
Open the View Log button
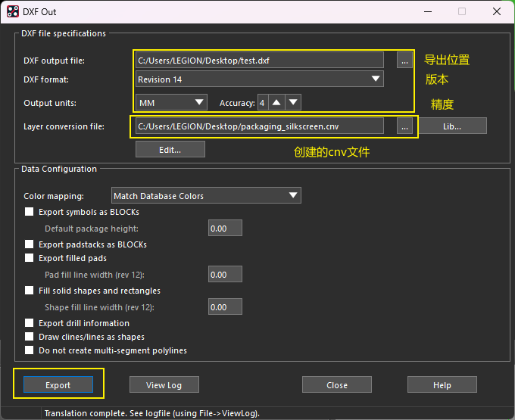click(x=164, y=385)
